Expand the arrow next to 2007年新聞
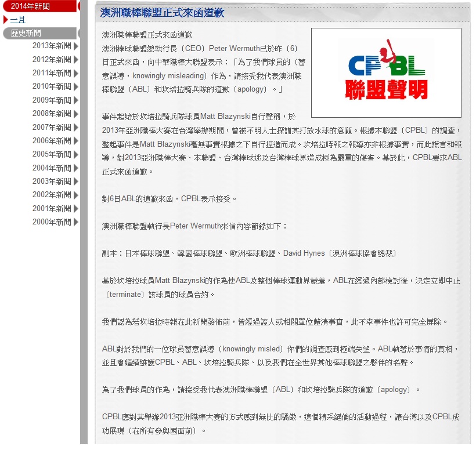 click(x=76, y=128)
